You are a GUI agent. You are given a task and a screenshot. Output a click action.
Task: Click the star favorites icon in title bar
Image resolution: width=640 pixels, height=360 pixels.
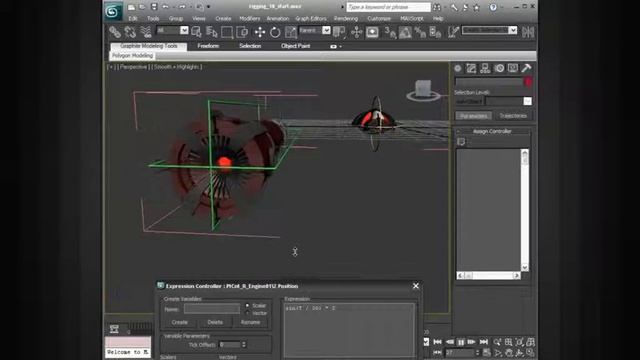[x=476, y=7]
